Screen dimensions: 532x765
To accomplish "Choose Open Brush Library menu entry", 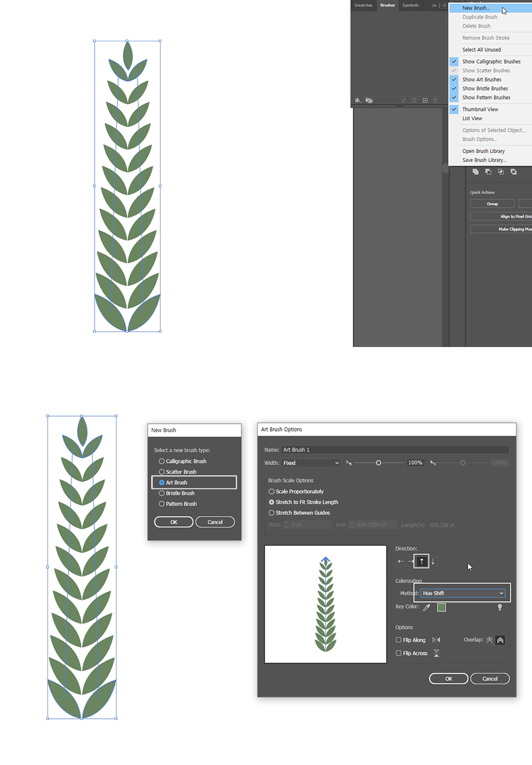I will click(491, 151).
